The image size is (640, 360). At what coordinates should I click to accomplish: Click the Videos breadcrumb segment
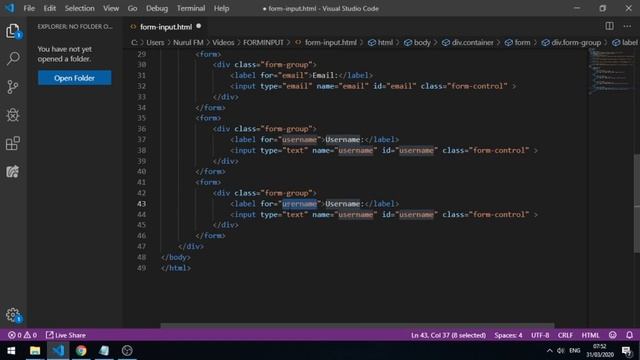(x=223, y=42)
